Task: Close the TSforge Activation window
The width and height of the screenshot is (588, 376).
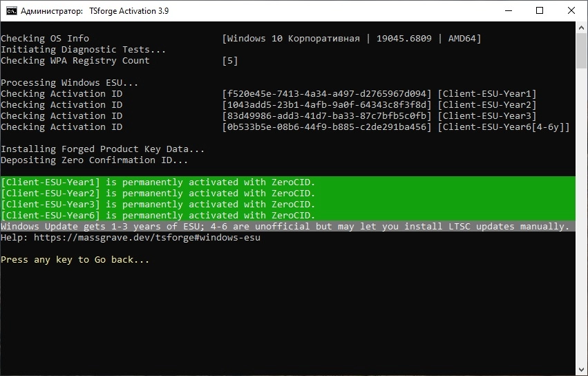Action: [x=571, y=10]
